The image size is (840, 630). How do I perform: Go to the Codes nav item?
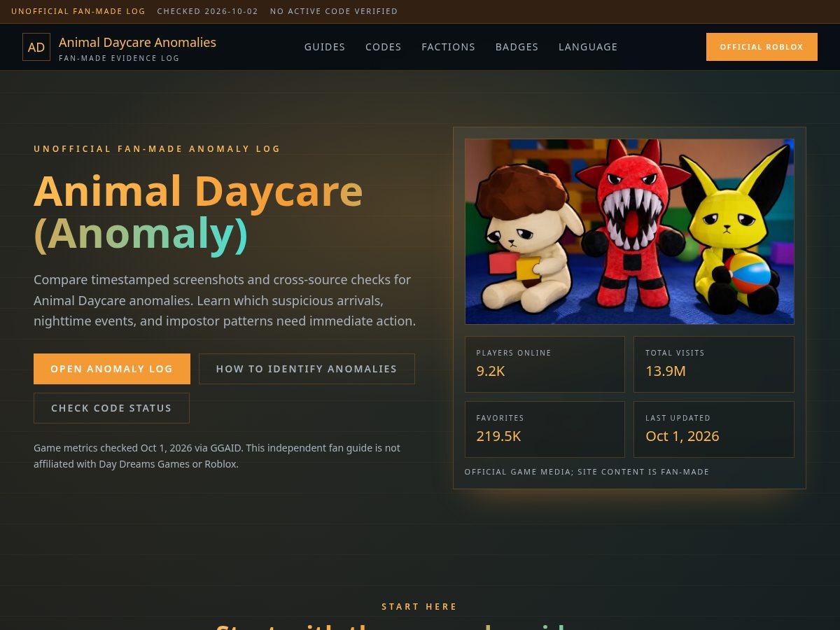(384, 47)
